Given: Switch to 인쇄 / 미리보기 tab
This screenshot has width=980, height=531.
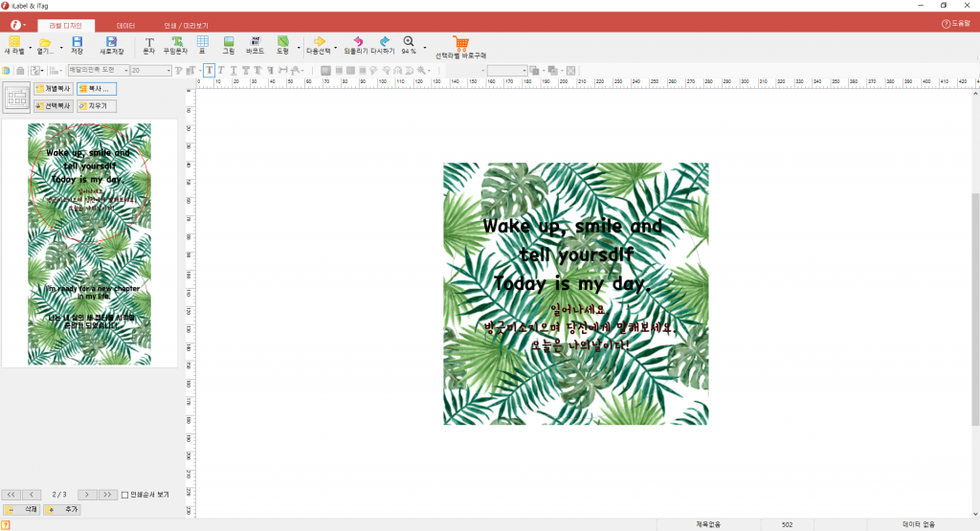Looking at the screenshot, I should click(x=186, y=26).
